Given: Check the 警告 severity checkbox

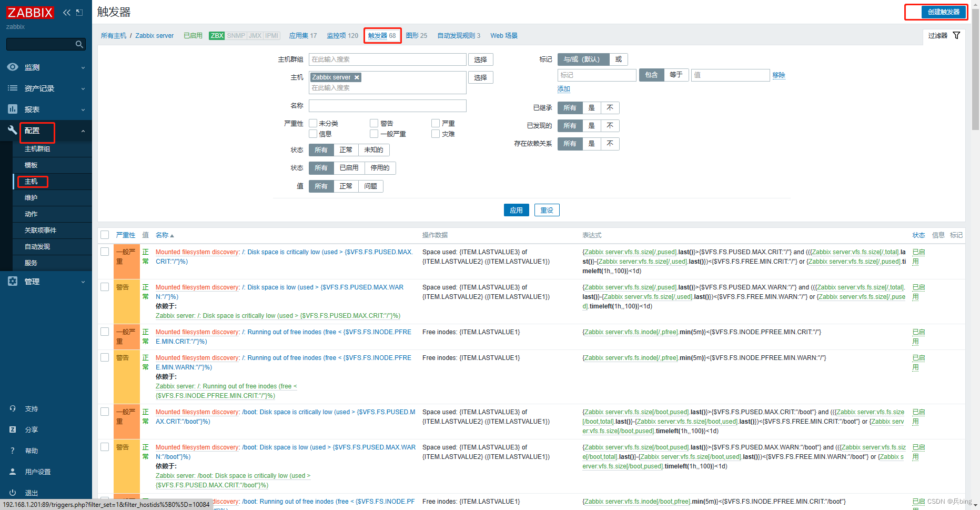Looking at the screenshot, I should 374,123.
